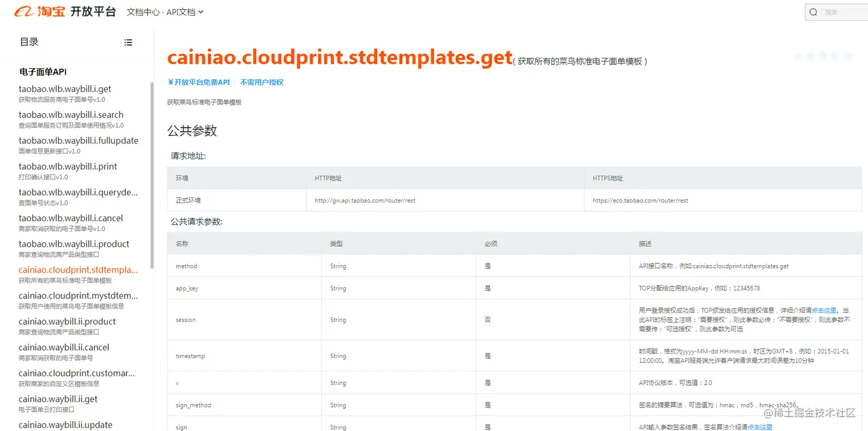Viewport: 868px width, 431px height.
Task: Click the HTTP URL http://gw.api.taobao.com/router/rest
Action: [365, 201]
